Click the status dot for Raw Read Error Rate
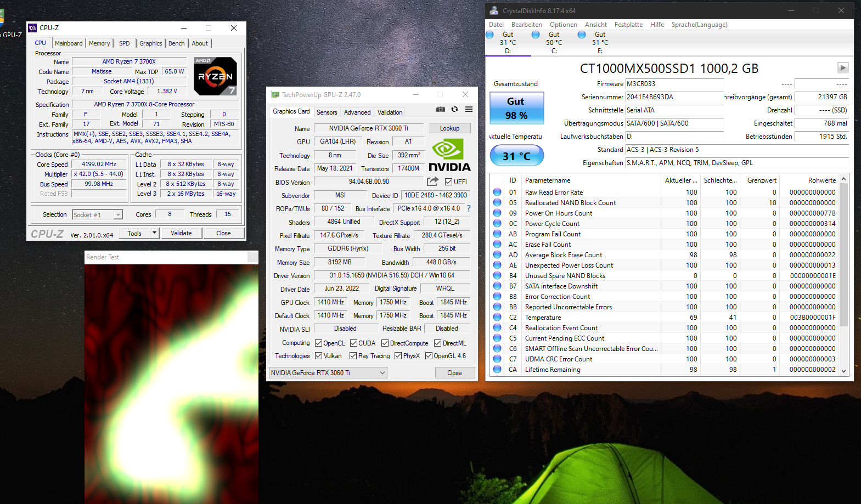The height and width of the screenshot is (504, 861). point(497,192)
